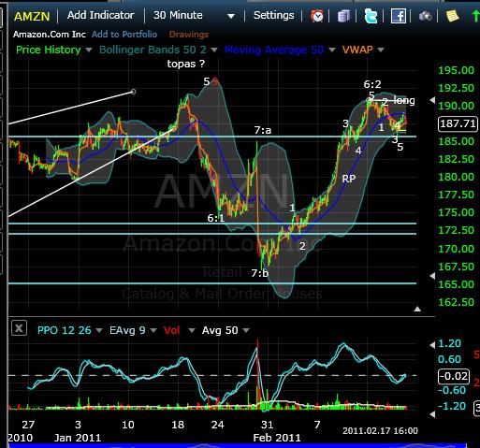
Task: Click the 2011.02.17 16:00 timestamp
Action: pos(380,431)
